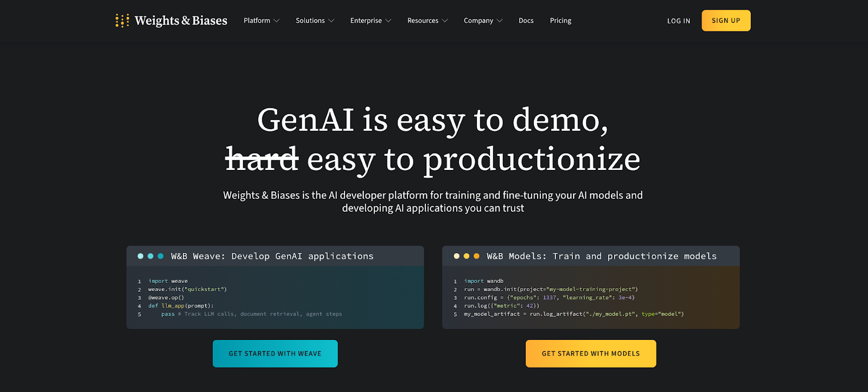
Task: Click the '@weave.op()' code line
Action: click(166, 298)
